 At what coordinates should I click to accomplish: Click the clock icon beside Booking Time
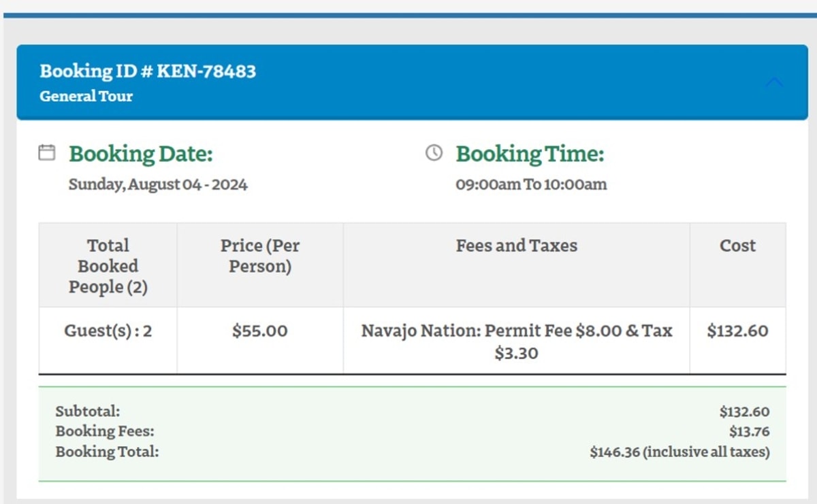pos(434,152)
